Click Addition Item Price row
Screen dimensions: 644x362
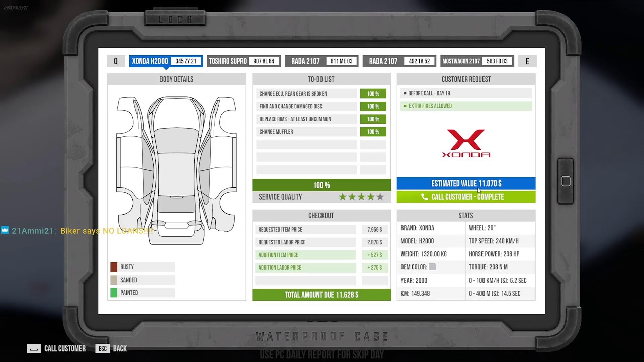(x=321, y=255)
